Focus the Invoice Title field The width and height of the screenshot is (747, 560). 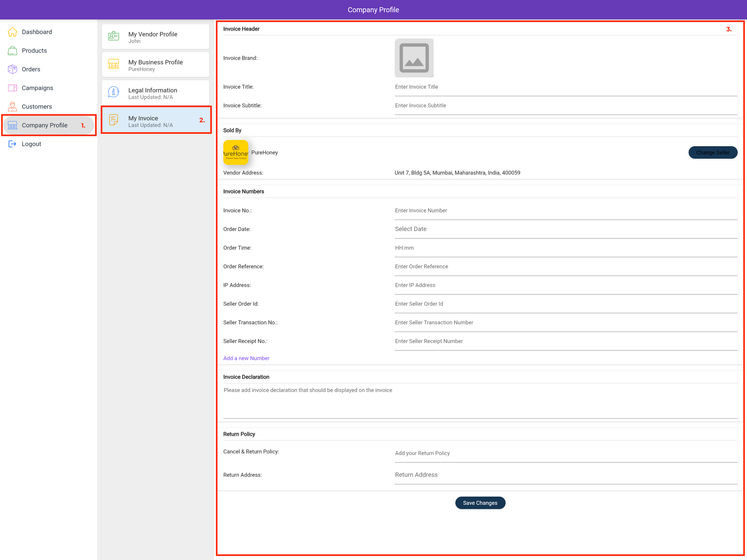[x=566, y=87]
